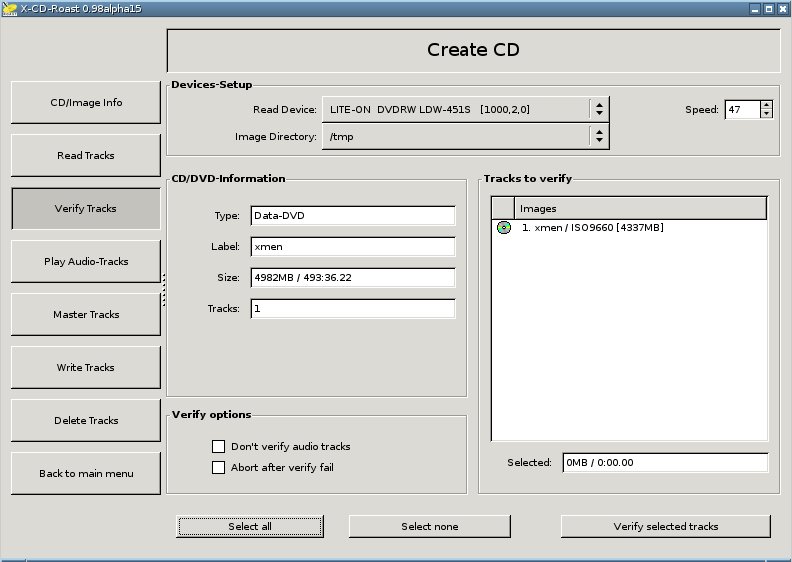Open Delete Tracks section

click(86, 421)
